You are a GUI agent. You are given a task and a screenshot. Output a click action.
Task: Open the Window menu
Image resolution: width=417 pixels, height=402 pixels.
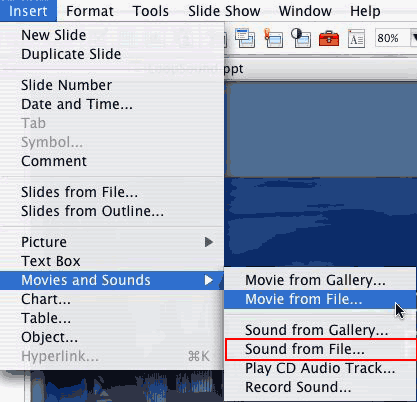[305, 11]
